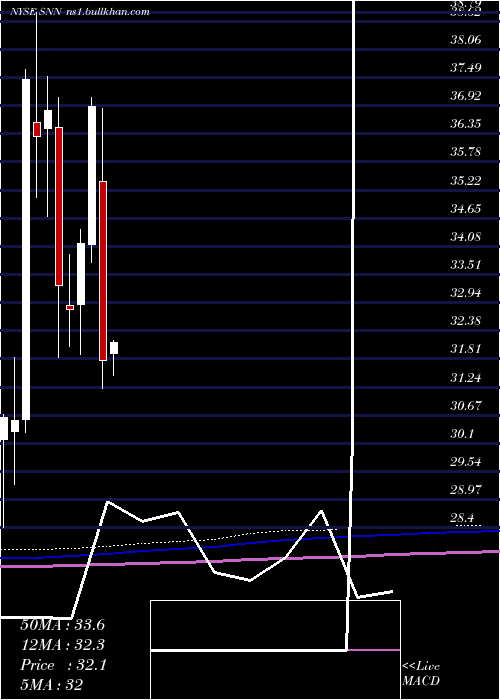Click the 36.35 price axis label
The image size is (500, 700).
466,124
